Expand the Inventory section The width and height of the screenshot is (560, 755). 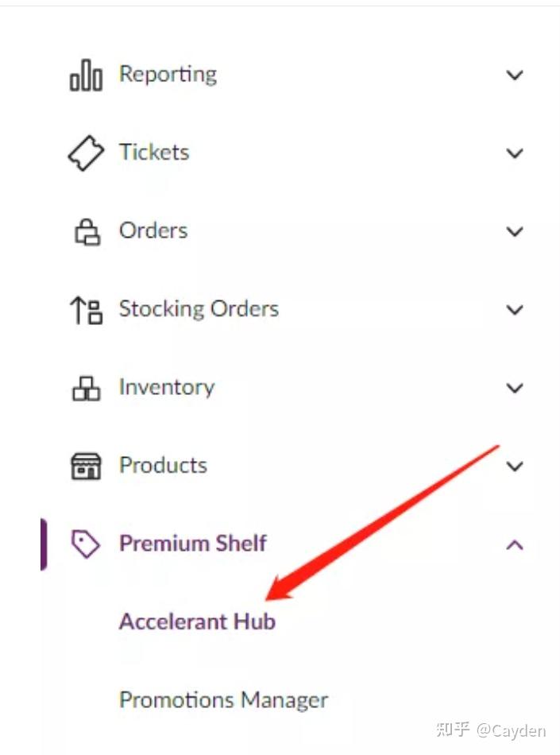(515, 388)
